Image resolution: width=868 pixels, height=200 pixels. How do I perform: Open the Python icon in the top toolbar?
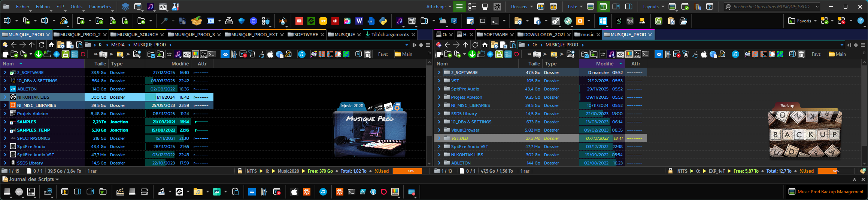383,21
